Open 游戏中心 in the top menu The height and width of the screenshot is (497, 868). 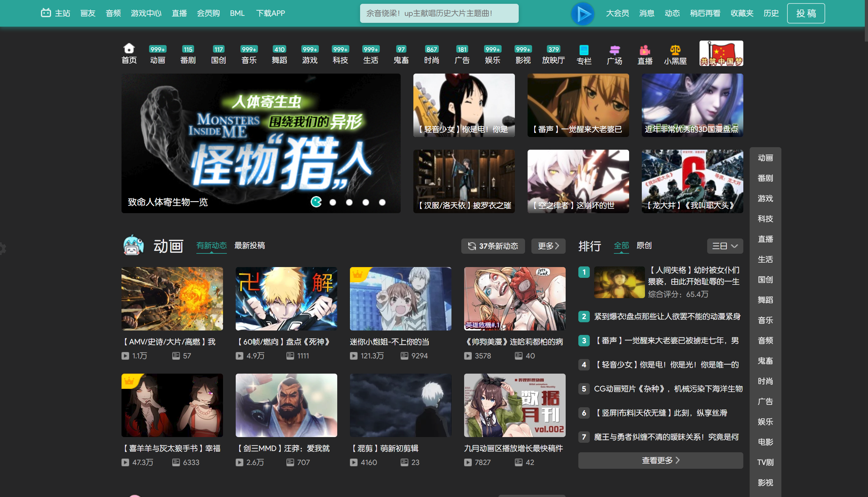pyautogui.click(x=146, y=13)
